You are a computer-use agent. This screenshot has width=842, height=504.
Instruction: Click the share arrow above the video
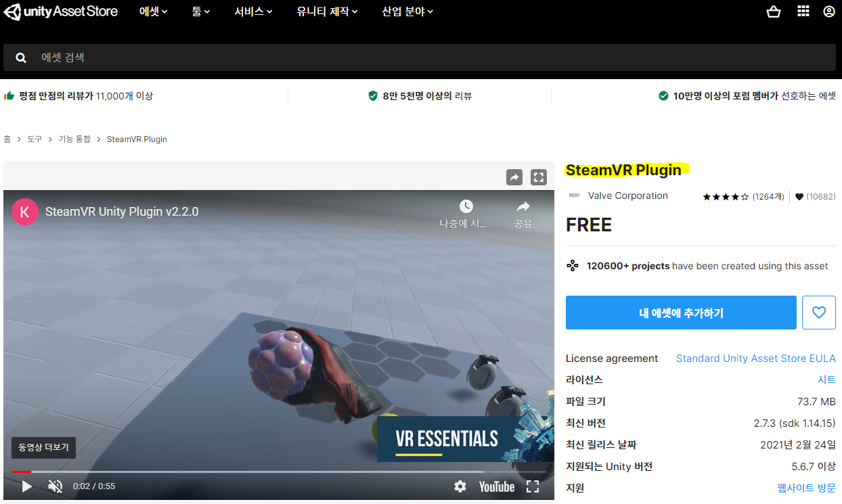514,177
